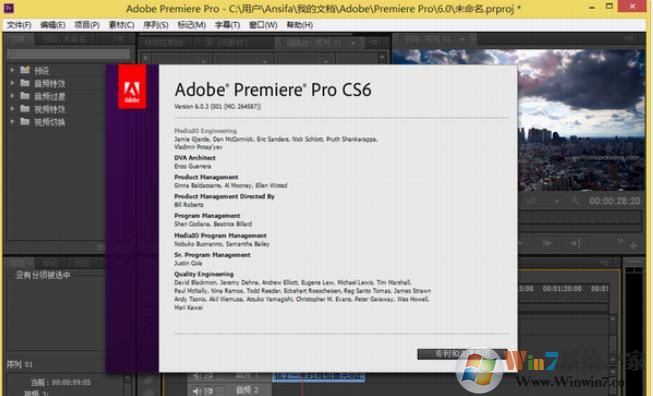Click the program monitor video preview

581,120
